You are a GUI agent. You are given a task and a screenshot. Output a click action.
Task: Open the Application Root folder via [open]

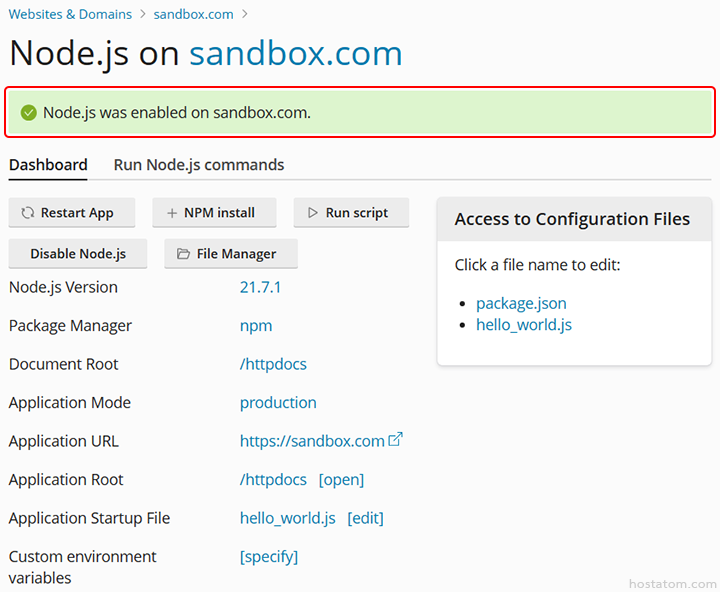click(x=341, y=480)
